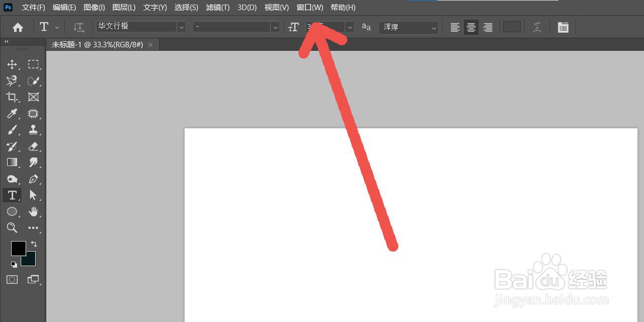Open the 滤镜(T) menu

(218, 8)
